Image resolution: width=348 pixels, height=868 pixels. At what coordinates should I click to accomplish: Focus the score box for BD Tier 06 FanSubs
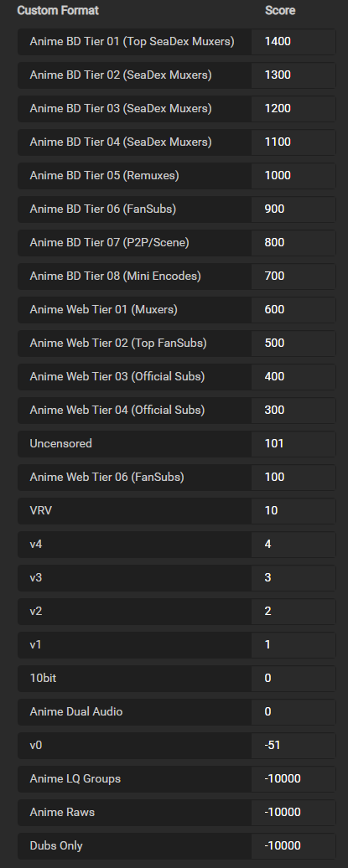(x=293, y=209)
